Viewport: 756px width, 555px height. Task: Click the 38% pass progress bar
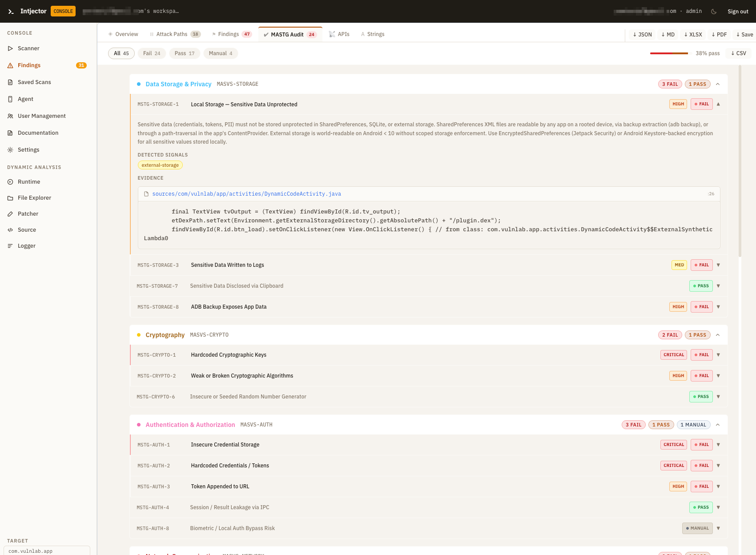coord(669,53)
